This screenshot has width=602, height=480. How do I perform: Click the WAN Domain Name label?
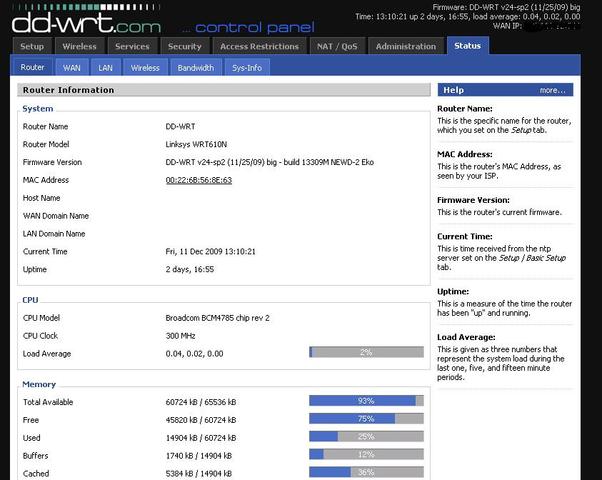56,216
